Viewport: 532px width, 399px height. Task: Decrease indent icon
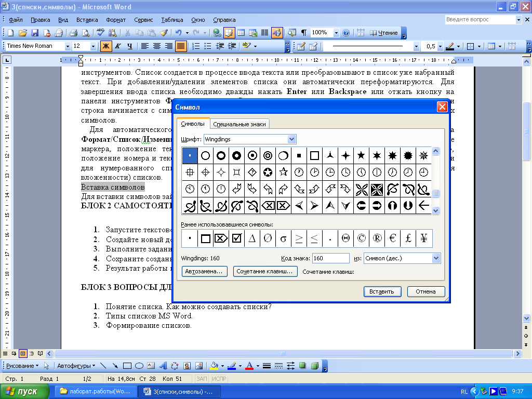220,46
